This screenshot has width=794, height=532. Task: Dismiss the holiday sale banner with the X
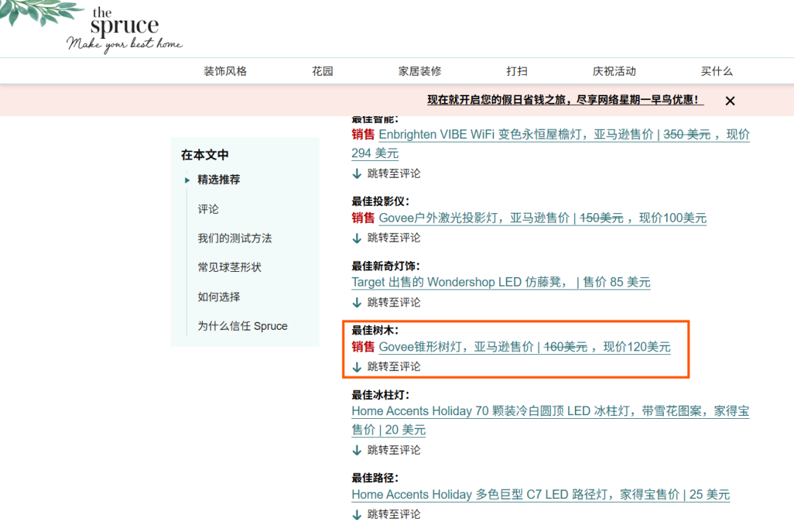[x=729, y=100]
